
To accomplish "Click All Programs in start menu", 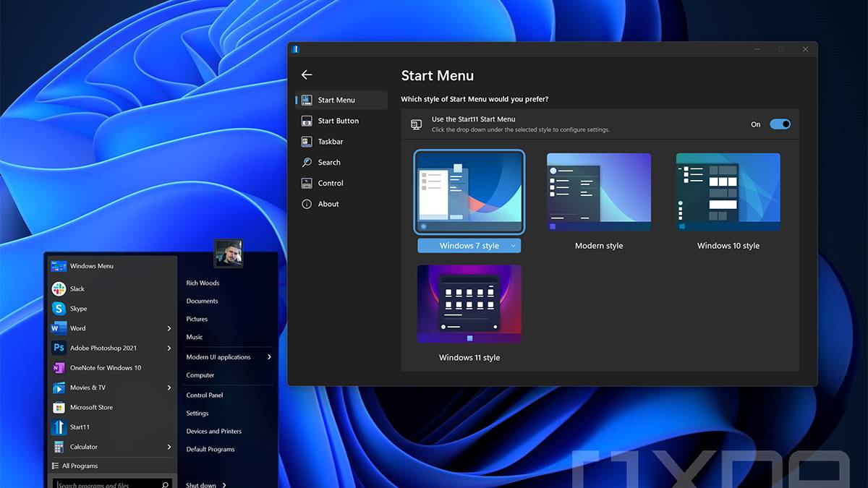I will [x=80, y=466].
